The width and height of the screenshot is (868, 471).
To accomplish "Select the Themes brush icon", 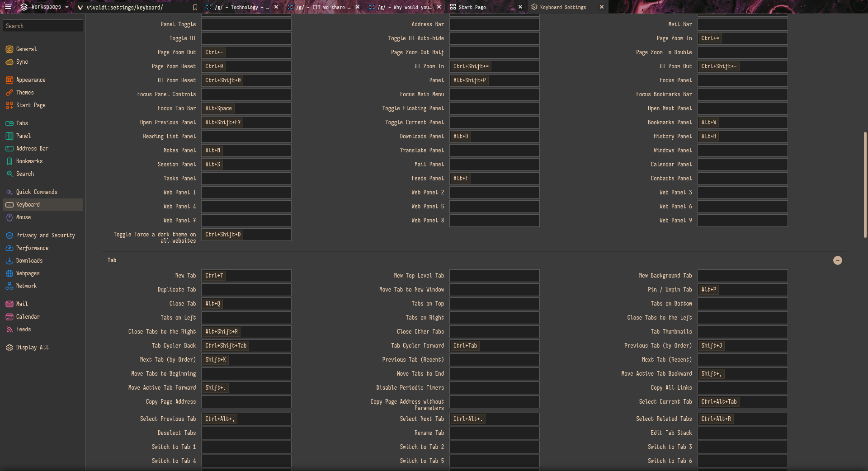I will pyautogui.click(x=9, y=93).
